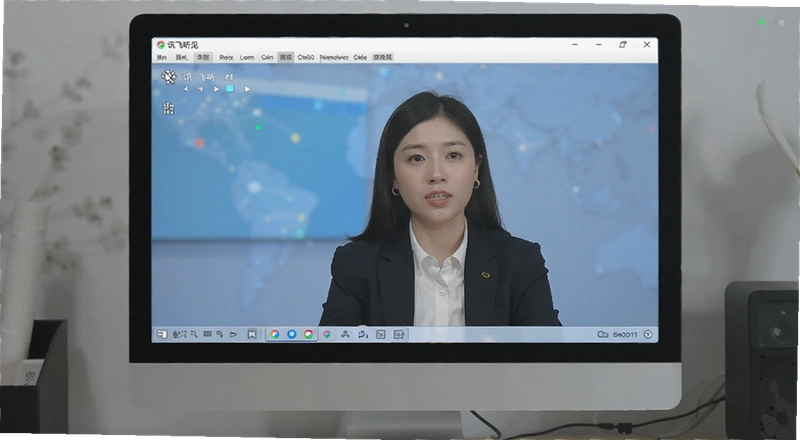Click the leftmost icon in the bottom toolbar
The height and width of the screenshot is (440, 800).
162,334
